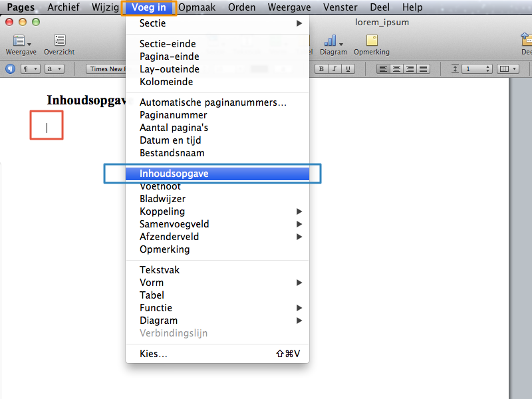Image resolution: width=532 pixels, height=399 pixels.
Task: Open the character style dropdown
Action: [x=55, y=69]
